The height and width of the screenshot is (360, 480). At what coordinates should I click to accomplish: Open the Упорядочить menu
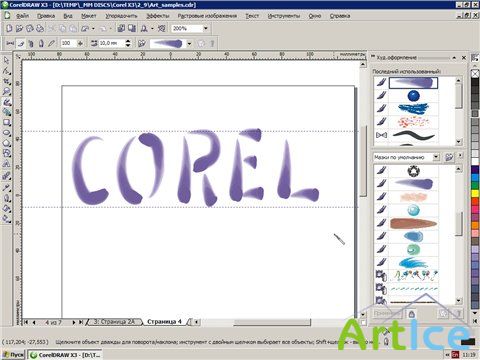(x=121, y=16)
